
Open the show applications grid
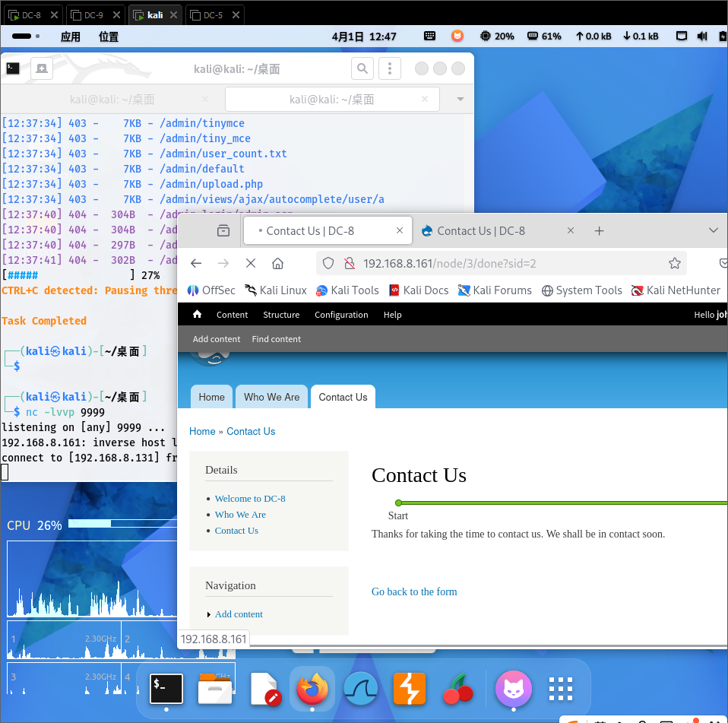pos(560,689)
